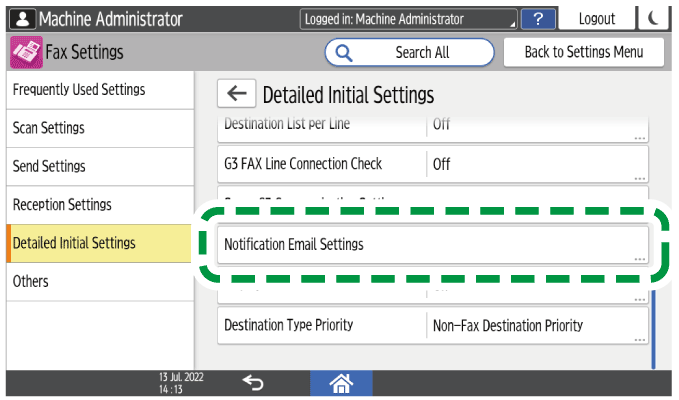Screen dimensions: 679x400
Task: Tap the return arrow in bottom bar
Action: tap(254, 382)
